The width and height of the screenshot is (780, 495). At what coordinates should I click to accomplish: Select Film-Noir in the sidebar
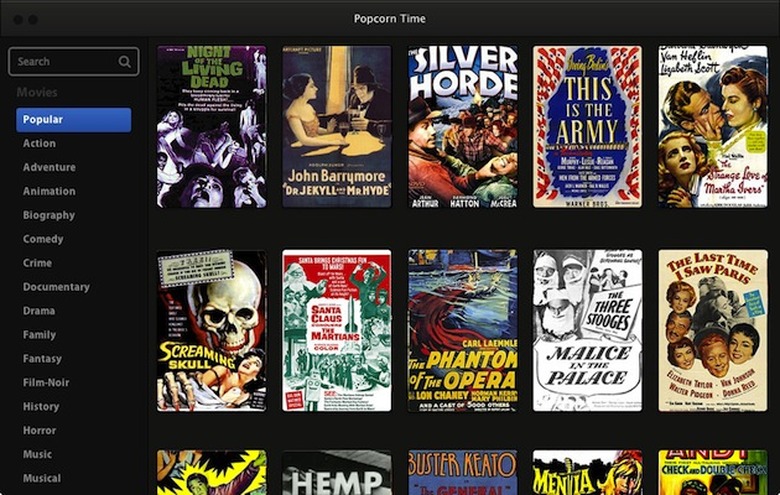[x=46, y=383]
